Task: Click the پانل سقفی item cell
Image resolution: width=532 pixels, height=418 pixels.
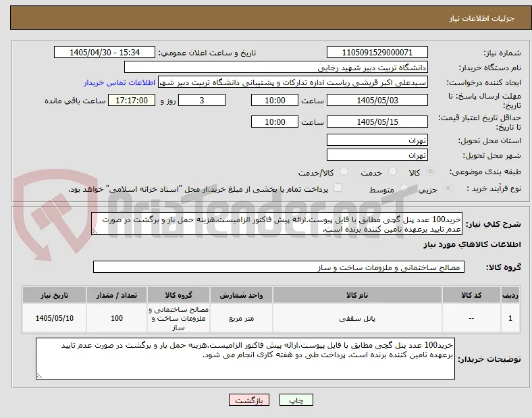Action: pyautogui.click(x=357, y=318)
